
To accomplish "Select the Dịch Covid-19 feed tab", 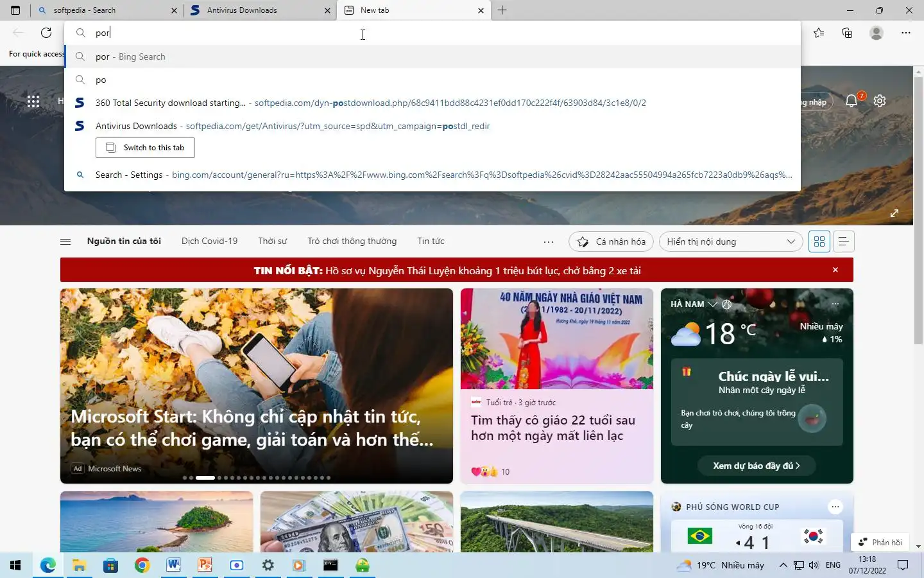I will coord(209,241).
